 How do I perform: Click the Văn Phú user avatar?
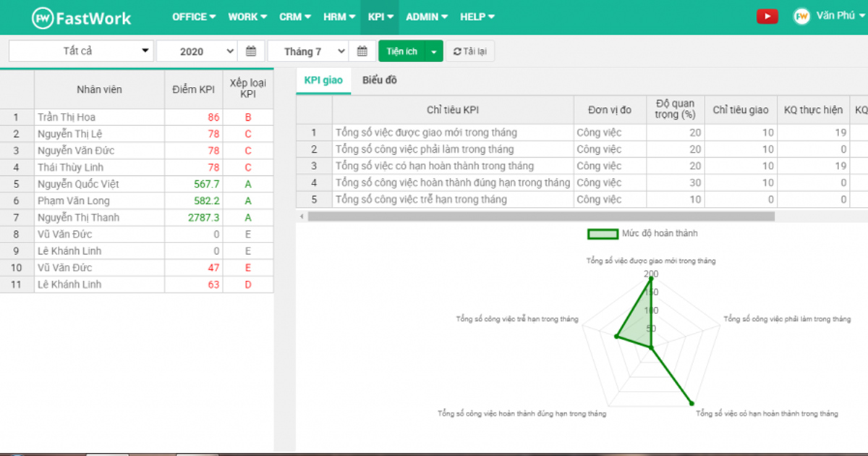point(801,17)
